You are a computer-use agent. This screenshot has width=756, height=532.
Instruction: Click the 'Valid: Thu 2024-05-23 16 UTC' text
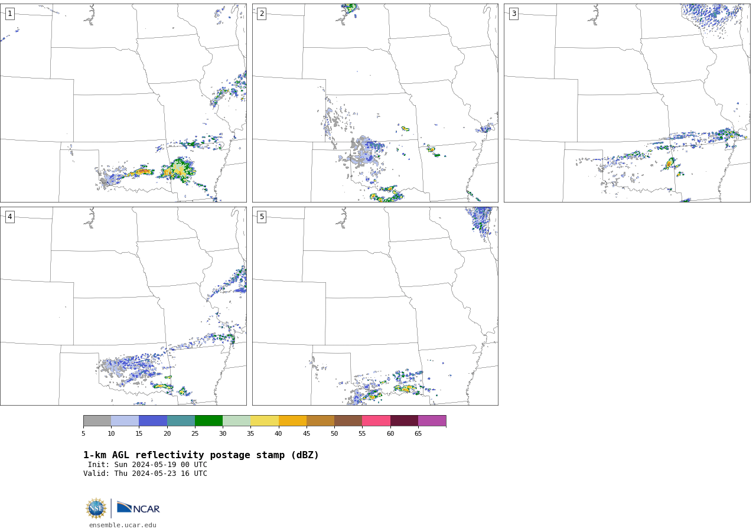[145, 474]
